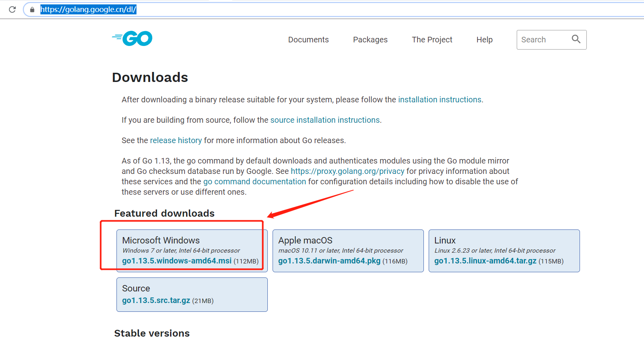The height and width of the screenshot is (347, 644).
Task: Click the Linux card title
Action: 445,240
